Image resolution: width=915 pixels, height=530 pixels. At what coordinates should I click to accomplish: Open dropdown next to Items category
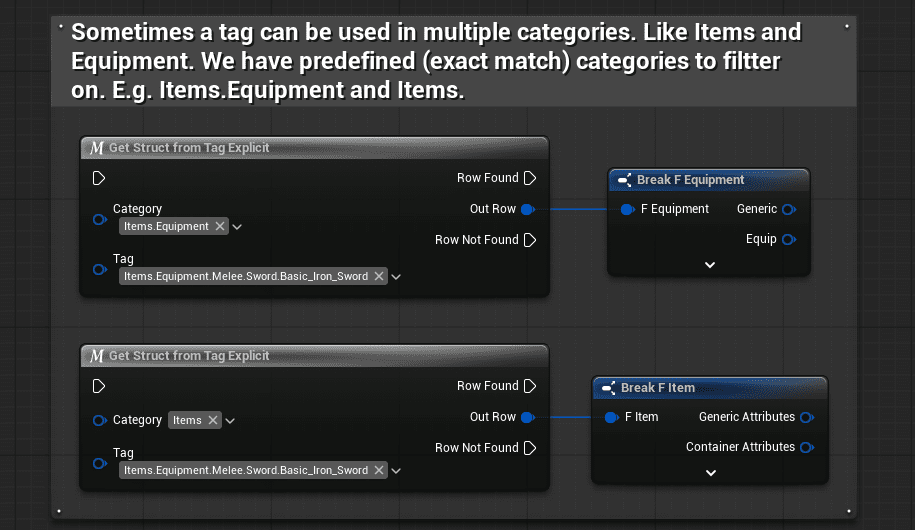[x=230, y=421]
